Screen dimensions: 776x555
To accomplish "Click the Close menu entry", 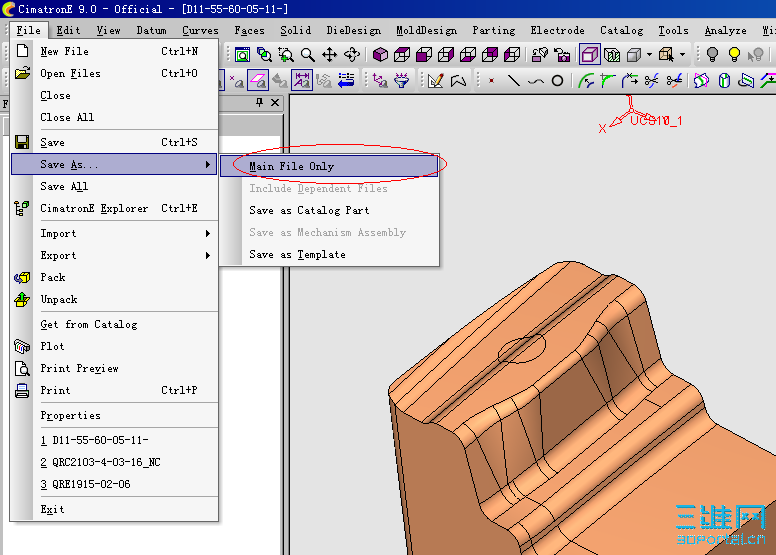I will tap(114, 95).
